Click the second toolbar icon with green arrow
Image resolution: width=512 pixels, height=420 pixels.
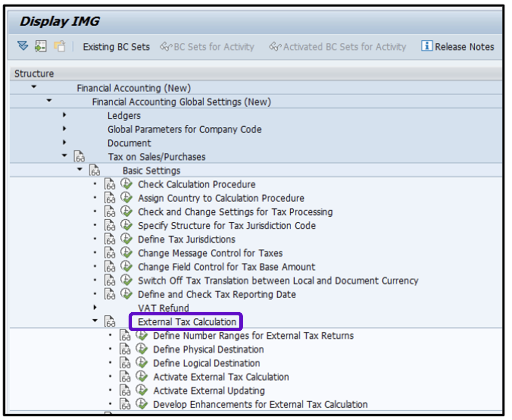[x=41, y=46]
